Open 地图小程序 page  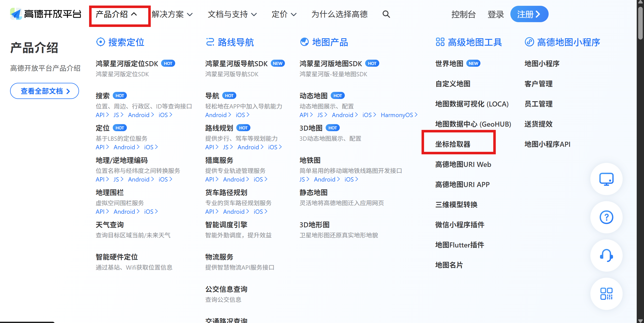[542, 64]
